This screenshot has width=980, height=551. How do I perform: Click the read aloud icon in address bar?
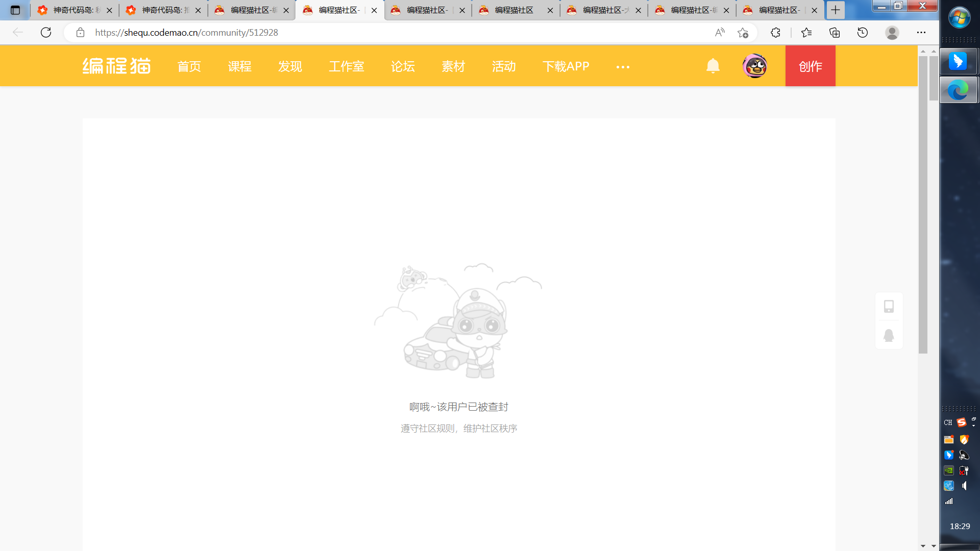tap(720, 33)
